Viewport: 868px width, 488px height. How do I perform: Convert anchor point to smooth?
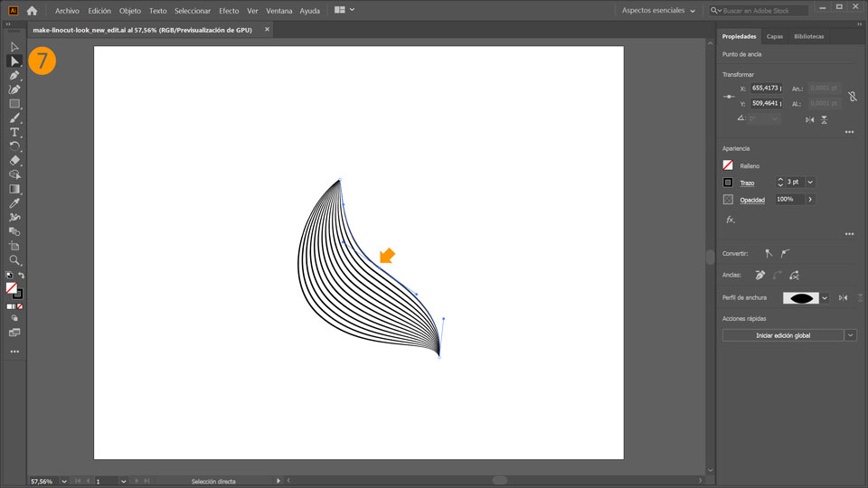[x=785, y=253]
